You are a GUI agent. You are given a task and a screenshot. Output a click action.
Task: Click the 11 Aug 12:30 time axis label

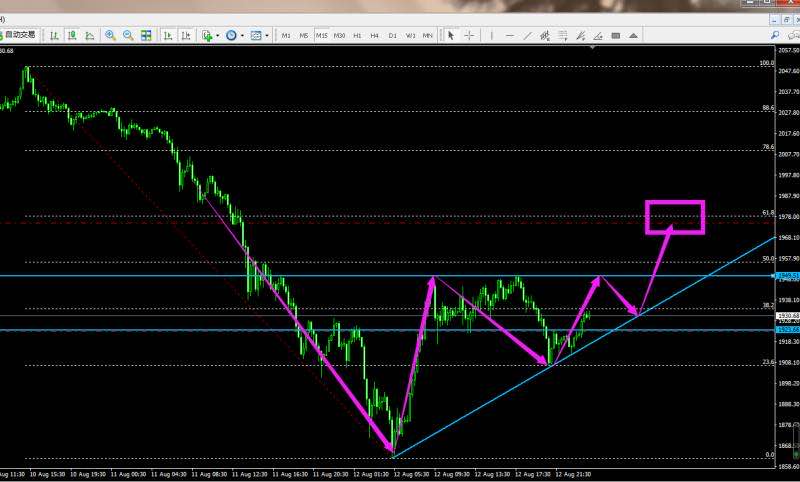pyautogui.click(x=249, y=474)
